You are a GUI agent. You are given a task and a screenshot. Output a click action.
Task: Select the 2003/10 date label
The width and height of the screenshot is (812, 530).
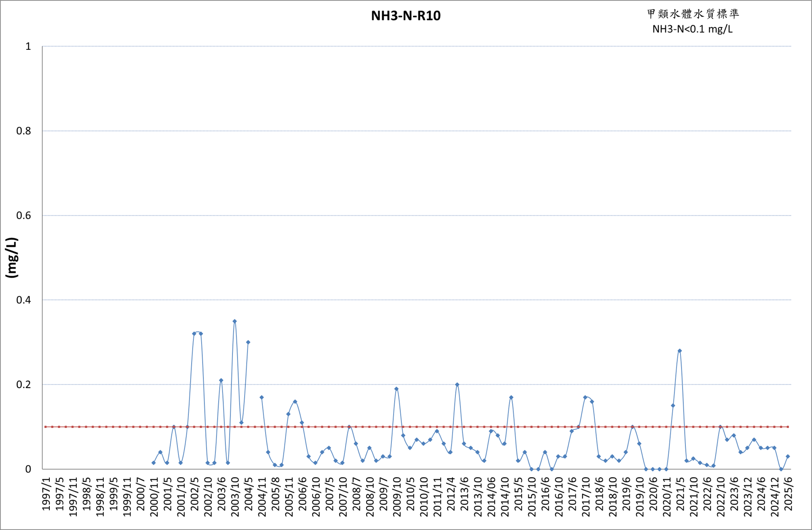[x=235, y=497]
